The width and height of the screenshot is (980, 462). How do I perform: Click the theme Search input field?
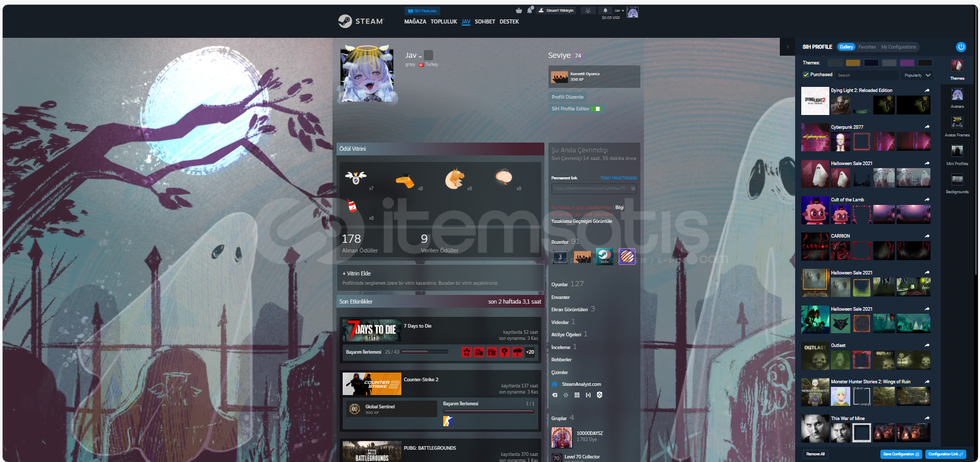866,75
